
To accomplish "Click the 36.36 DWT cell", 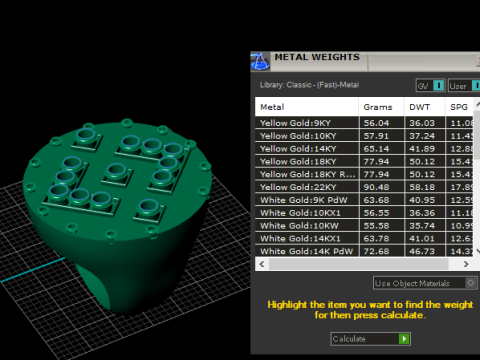I will click(x=425, y=213).
